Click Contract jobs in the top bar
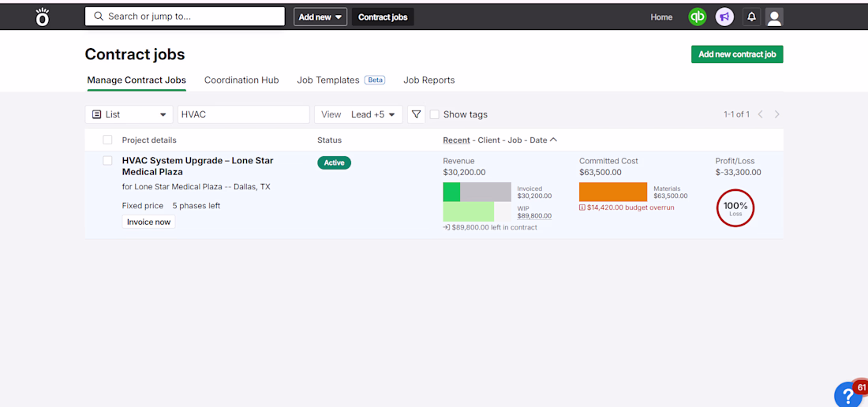 point(383,17)
